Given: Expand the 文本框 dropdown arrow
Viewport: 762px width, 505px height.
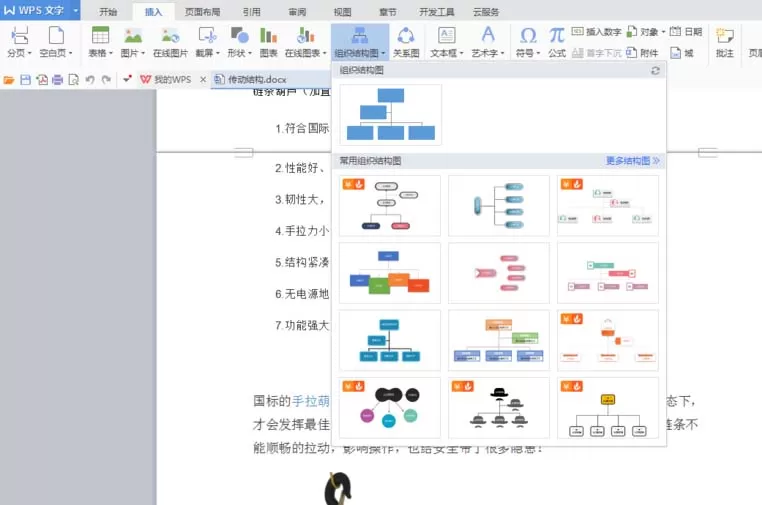Looking at the screenshot, I should pos(461,53).
